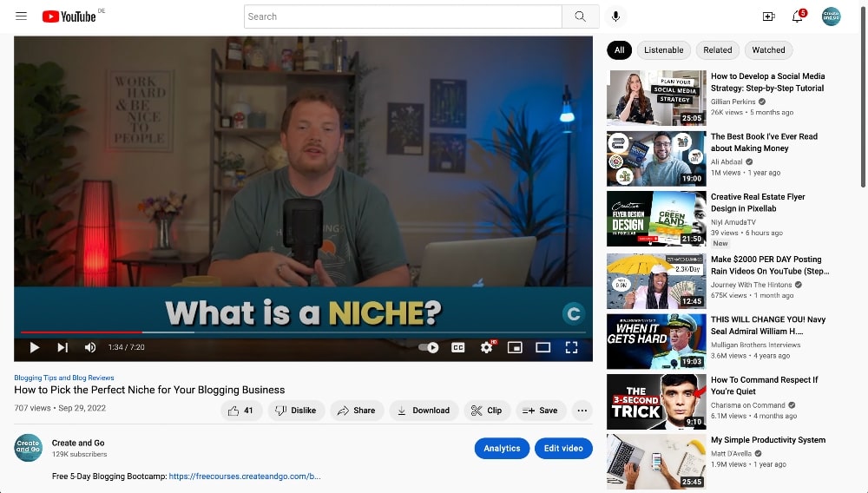
Task: Save video to playlist
Action: coord(540,411)
